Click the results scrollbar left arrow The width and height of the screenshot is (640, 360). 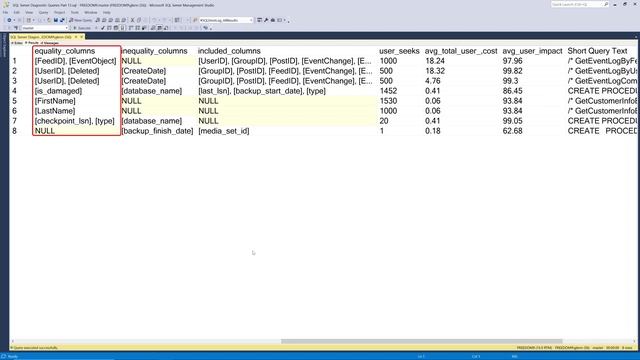click(12, 341)
